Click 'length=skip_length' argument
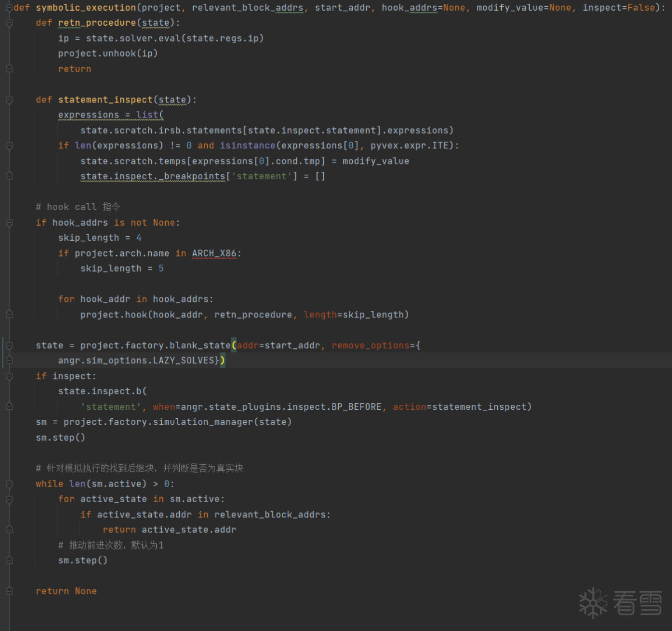This screenshot has width=672, height=631. pyautogui.click(x=353, y=315)
